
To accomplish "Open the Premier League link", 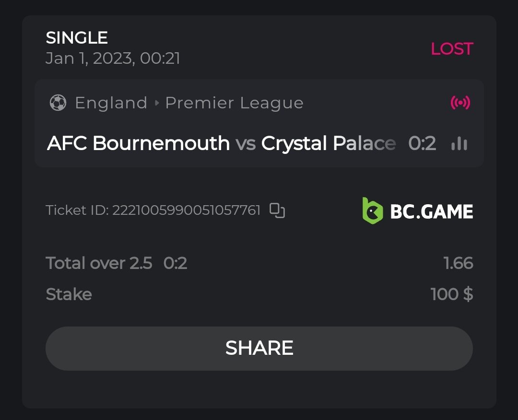I will point(234,103).
